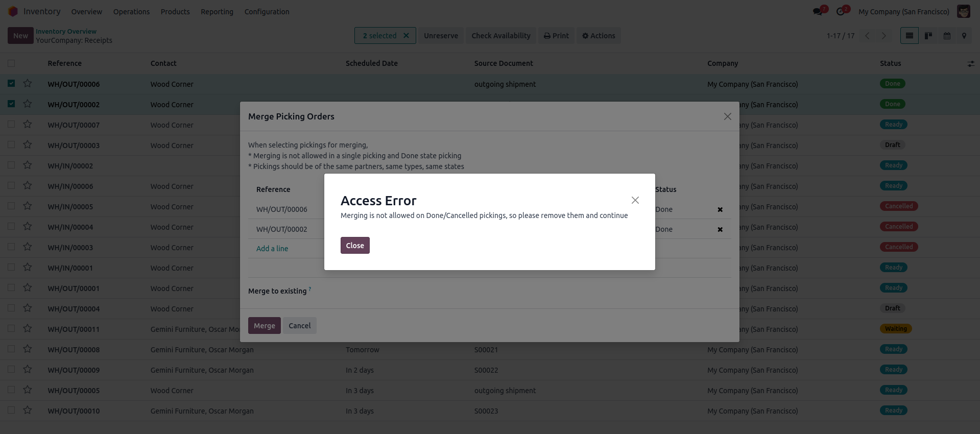Open the Configuration menu
Image resolution: width=980 pixels, height=434 pixels.
point(267,12)
